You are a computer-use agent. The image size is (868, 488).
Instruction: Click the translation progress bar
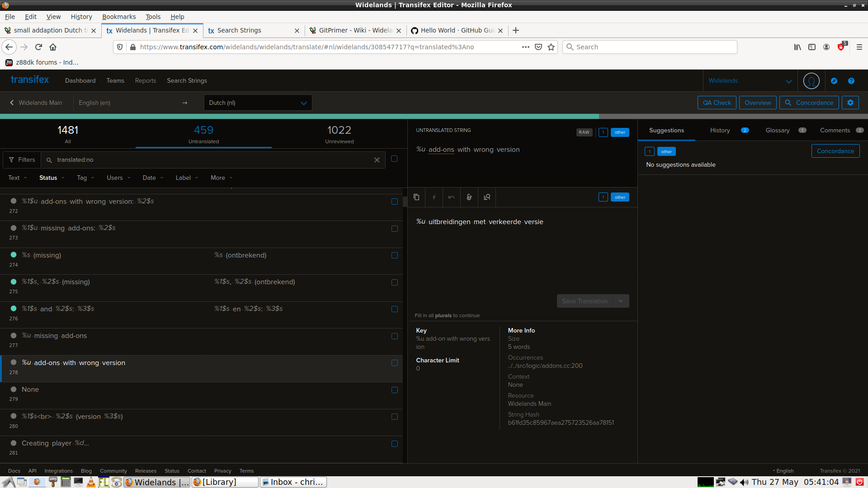tap(298, 117)
